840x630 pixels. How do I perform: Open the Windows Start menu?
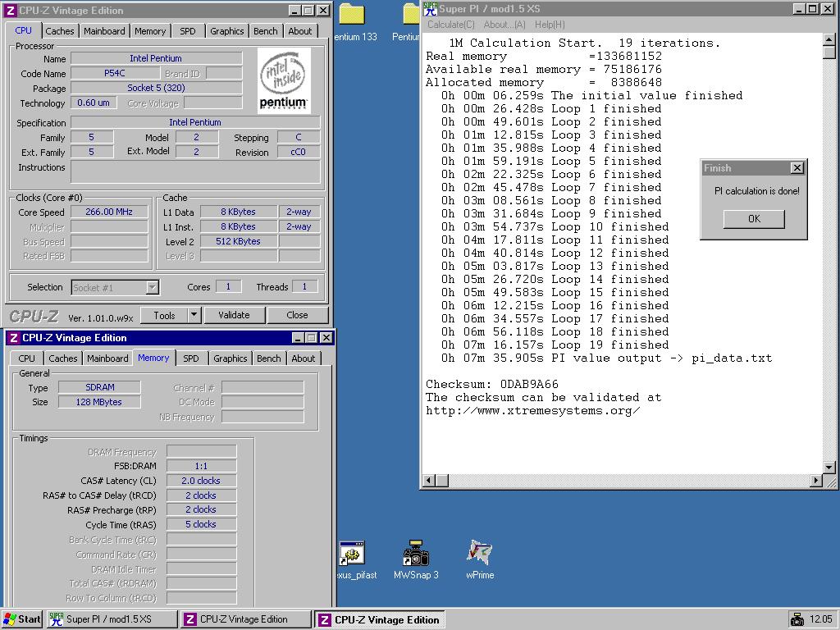[x=22, y=619]
